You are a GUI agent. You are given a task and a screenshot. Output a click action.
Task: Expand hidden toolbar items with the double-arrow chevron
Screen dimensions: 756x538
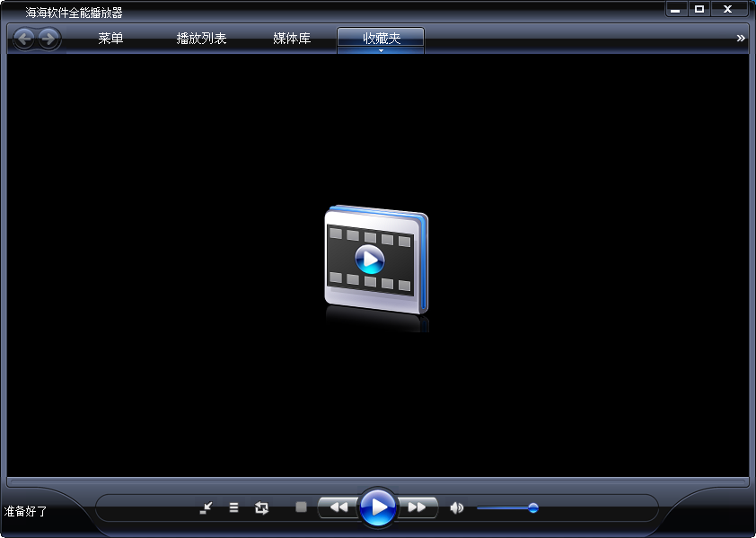pyautogui.click(x=740, y=38)
